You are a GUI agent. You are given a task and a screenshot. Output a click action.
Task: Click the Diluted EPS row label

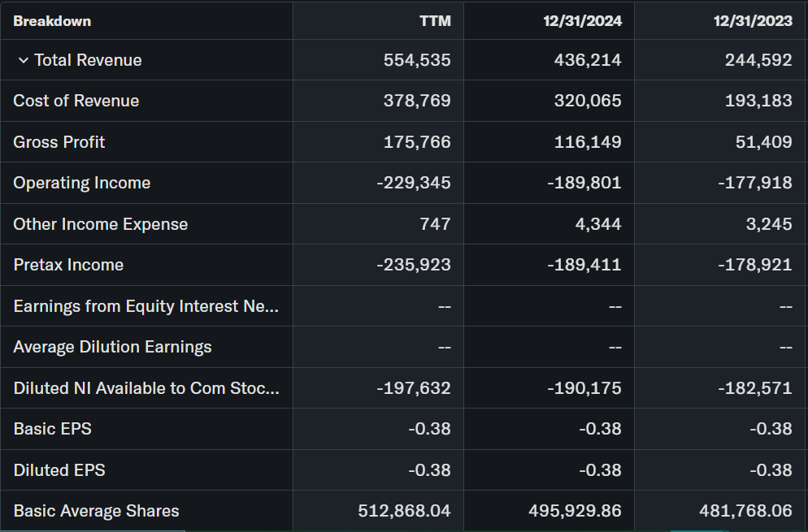59,470
